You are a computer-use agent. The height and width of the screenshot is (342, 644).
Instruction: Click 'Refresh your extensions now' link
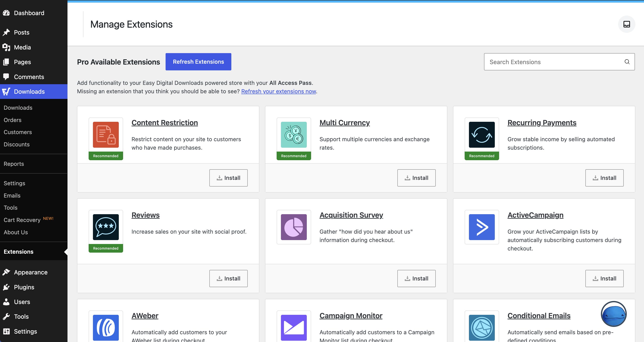pos(279,91)
